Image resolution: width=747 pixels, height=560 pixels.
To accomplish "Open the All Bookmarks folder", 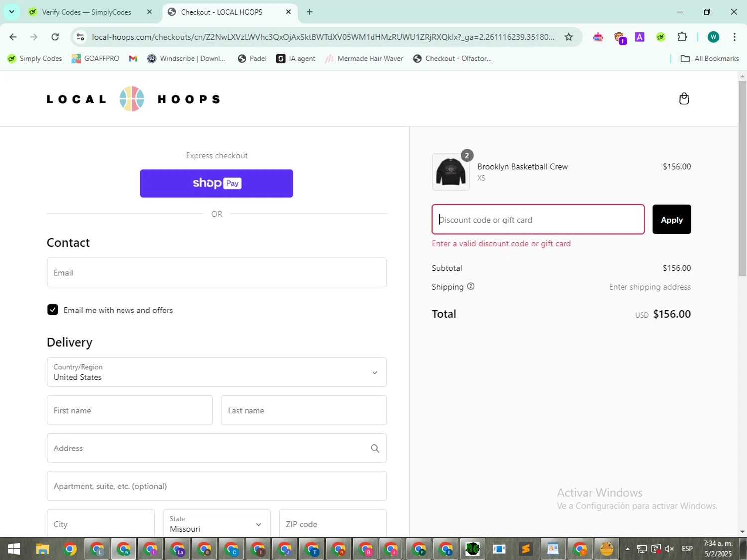I will point(710,58).
